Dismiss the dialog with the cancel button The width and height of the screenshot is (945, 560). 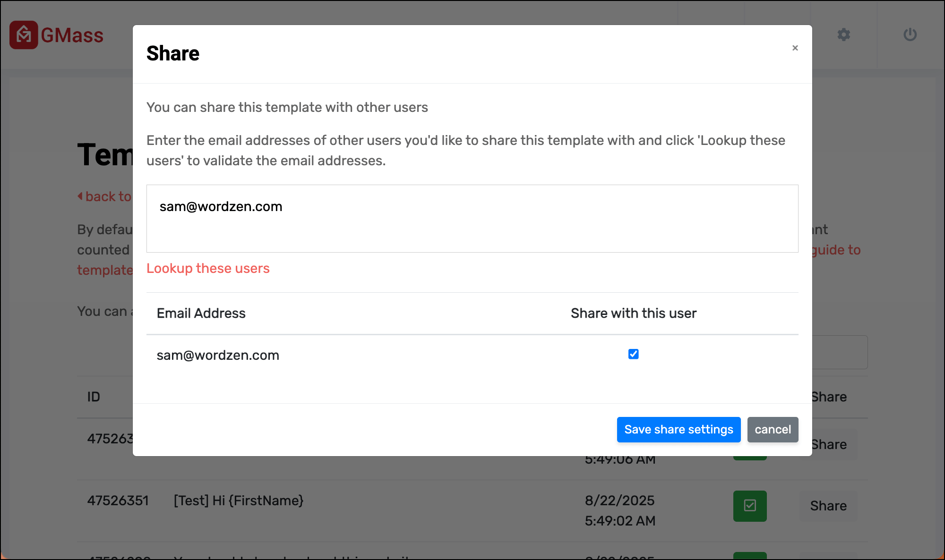point(773,430)
